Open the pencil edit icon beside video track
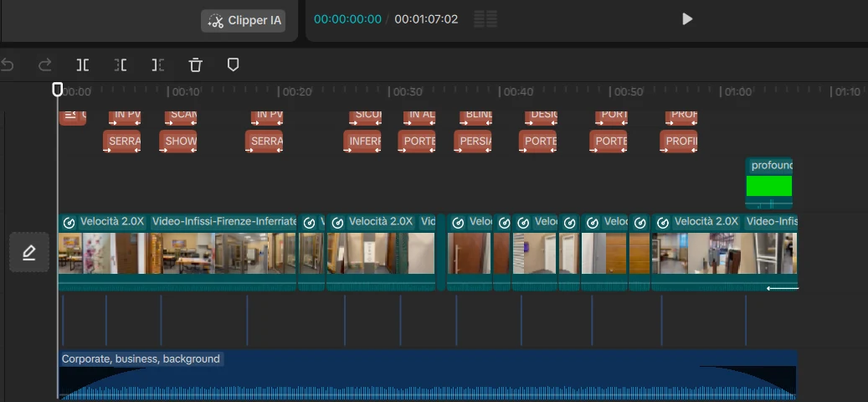Viewport: 868px width, 402px height. tap(28, 252)
